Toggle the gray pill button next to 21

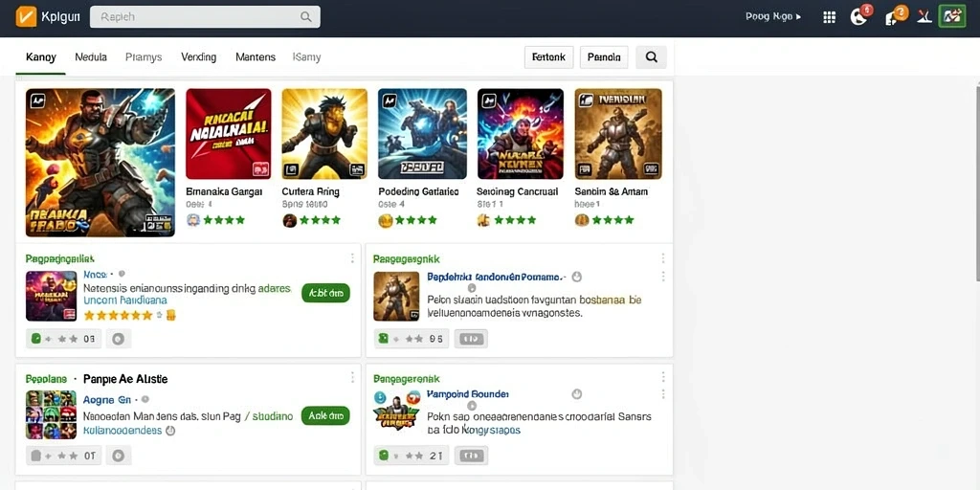(471, 456)
